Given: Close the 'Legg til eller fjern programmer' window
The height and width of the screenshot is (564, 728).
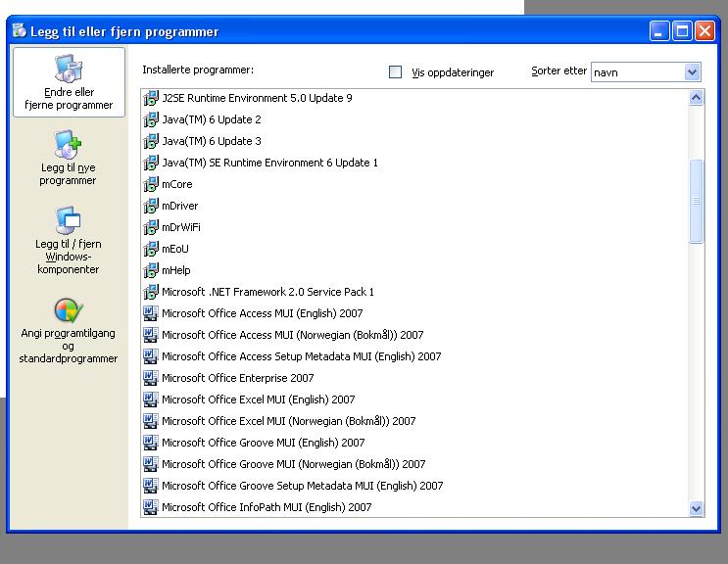Looking at the screenshot, I should 704,31.
